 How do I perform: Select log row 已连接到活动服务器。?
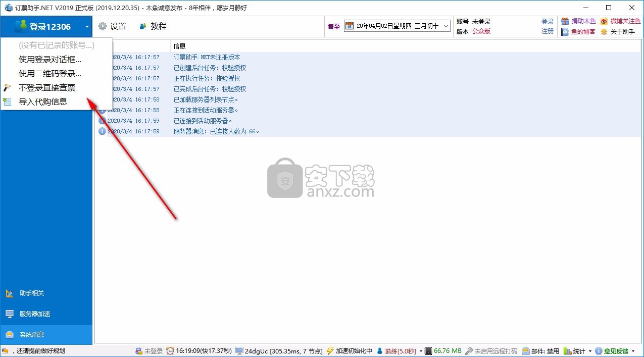pyautogui.click(x=369, y=121)
